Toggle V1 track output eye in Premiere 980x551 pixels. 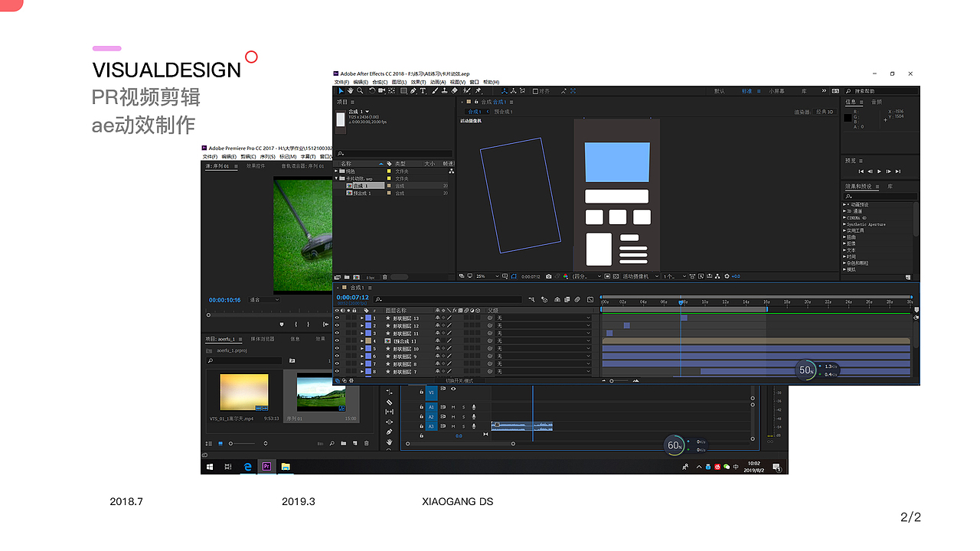point(453,389)
